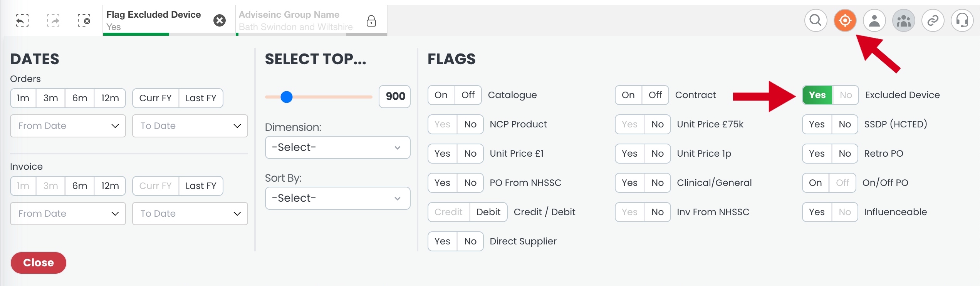Clear all selections icon
This screenshot has height=286, width=980.
point(84,20)
